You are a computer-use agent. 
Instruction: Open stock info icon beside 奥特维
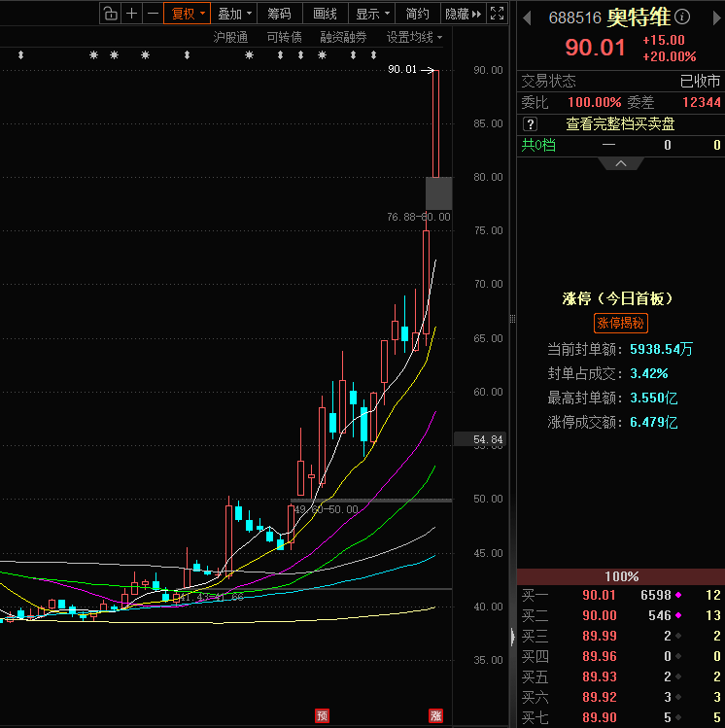click(x=682, y=17)
